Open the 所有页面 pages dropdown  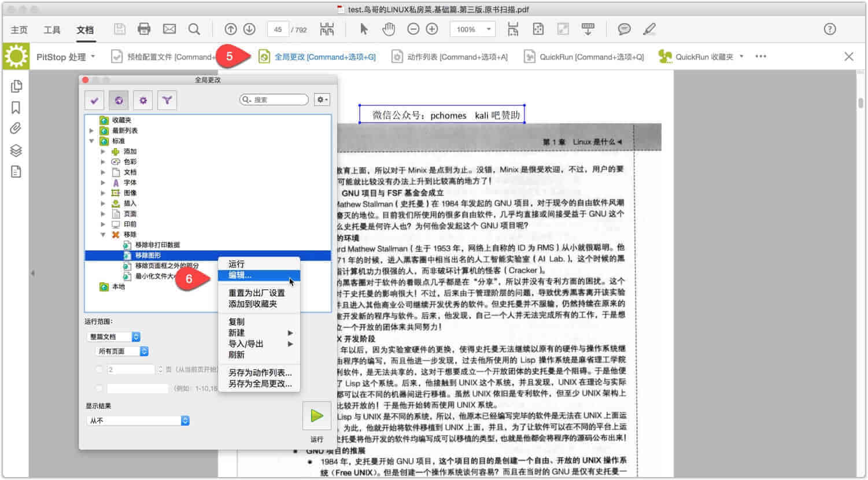pyautogui.click(x=122, y=351)
